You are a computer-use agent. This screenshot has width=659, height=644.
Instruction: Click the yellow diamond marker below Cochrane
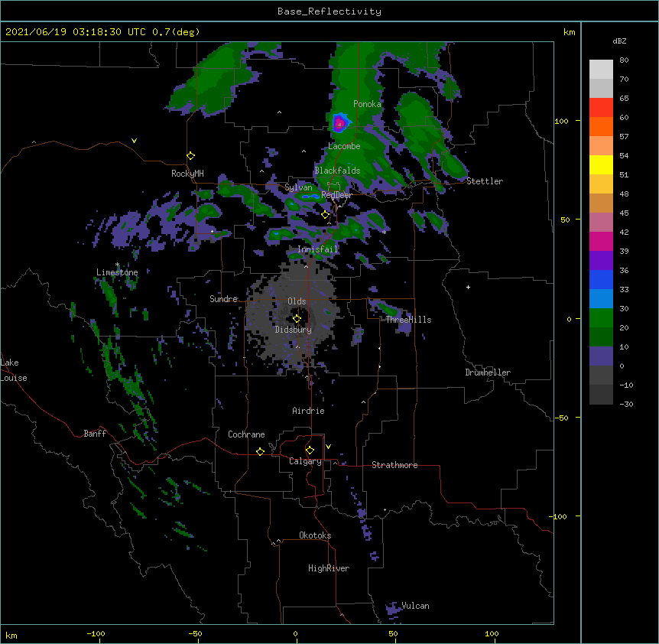coord(260,451)
